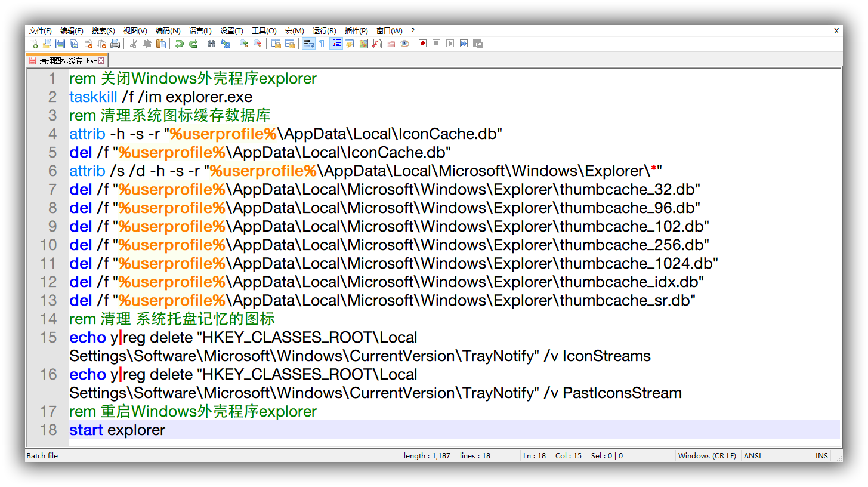
Task: Open the 语言(L) menu
Action: coord(200,30)
